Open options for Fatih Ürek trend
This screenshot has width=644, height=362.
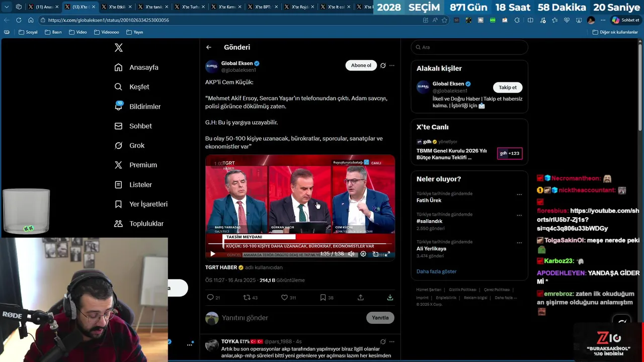click(x=519, y=195)
